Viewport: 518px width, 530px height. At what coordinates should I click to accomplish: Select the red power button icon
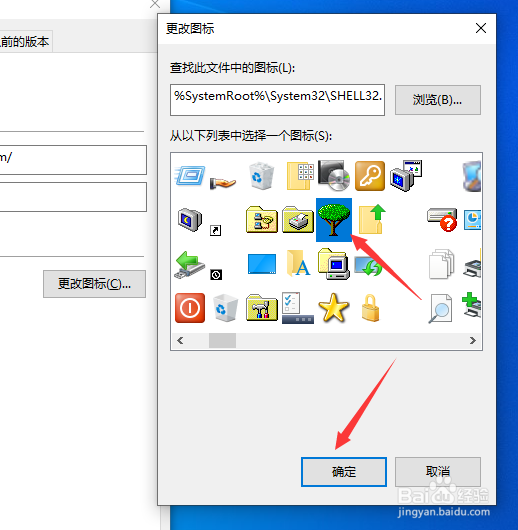(x=190, y=308)
